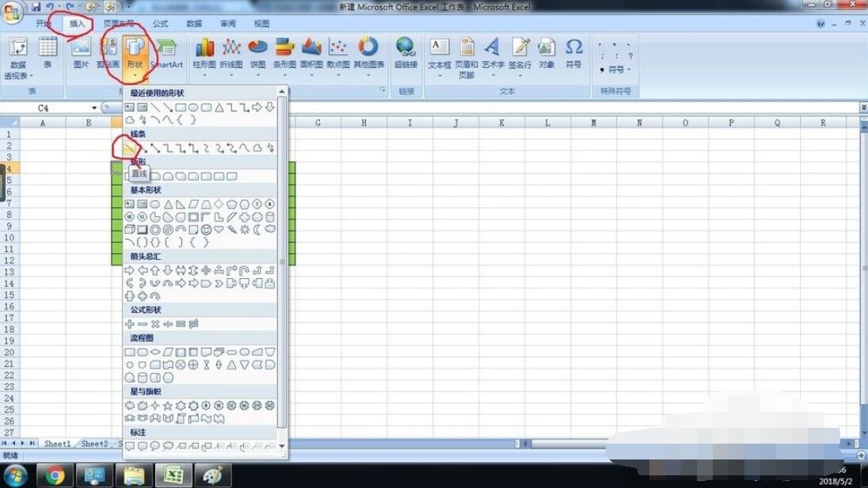This screenshot has height=488, width=868.
Task: Switch to the 开始 tab
Action: pyautogui.click(x=44, y=24)
